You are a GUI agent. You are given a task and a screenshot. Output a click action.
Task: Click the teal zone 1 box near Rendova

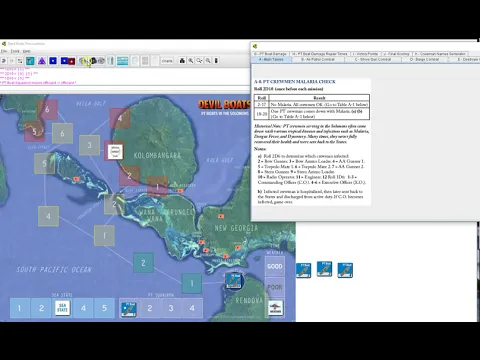click(x=192, y=283)
